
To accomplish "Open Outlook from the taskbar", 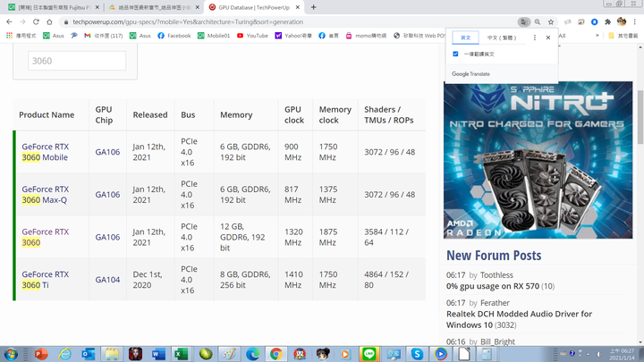I will point(88,354).
